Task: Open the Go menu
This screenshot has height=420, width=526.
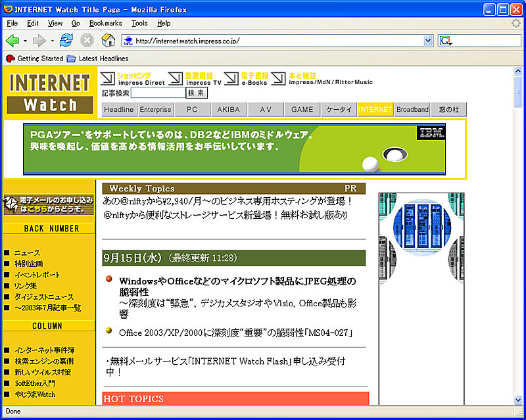Action: tap(76, 23)
